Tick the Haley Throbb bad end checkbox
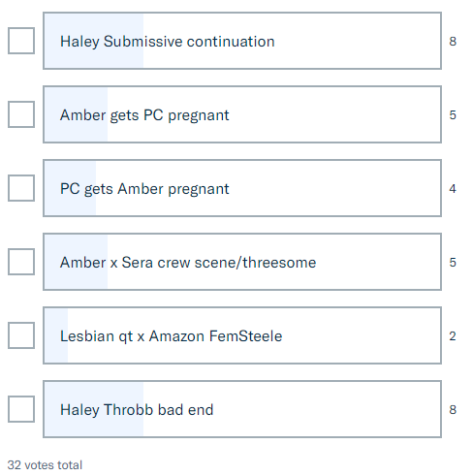This screenshot has height=476, width=472. (x=21, y=409)
